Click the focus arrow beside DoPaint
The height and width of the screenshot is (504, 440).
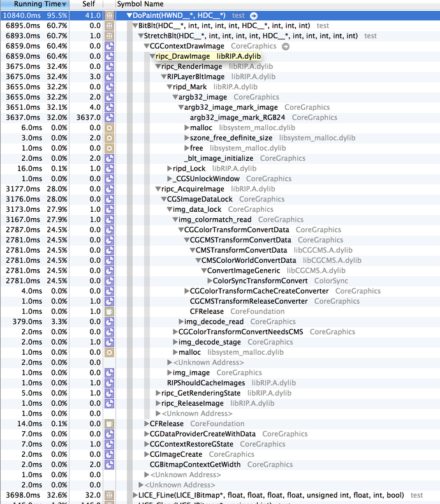tap(254, 15)
